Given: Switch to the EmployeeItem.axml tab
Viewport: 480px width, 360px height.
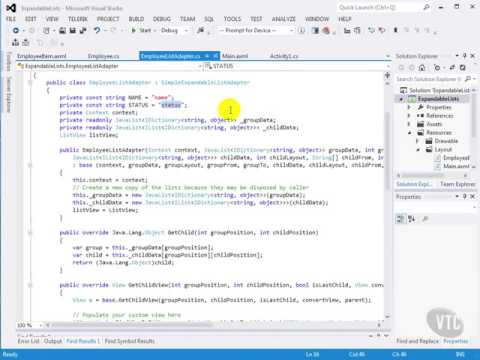Looking at the screenshot, I should point(42,56).
